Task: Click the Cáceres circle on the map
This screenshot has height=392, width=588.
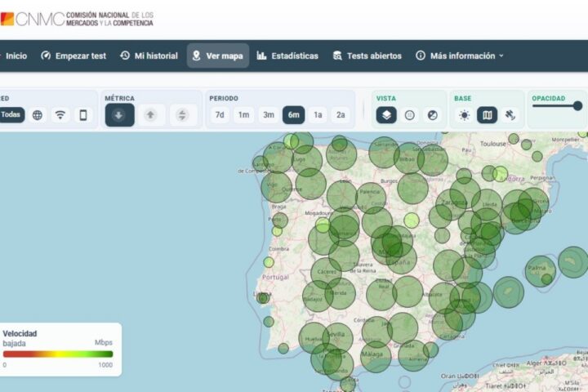Action: tap(326, 273)
